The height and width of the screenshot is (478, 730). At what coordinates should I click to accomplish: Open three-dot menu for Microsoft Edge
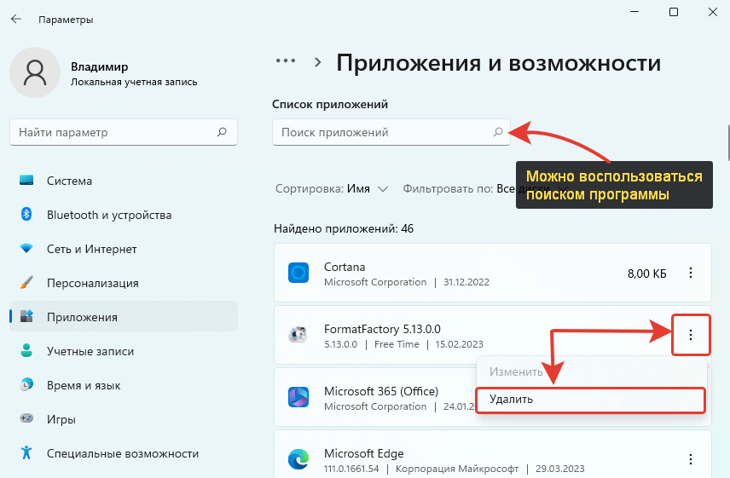[x=690, y=459]
